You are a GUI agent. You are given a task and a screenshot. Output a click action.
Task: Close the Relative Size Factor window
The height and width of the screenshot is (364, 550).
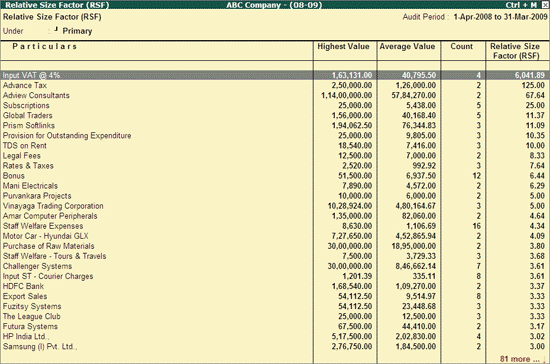544,5
